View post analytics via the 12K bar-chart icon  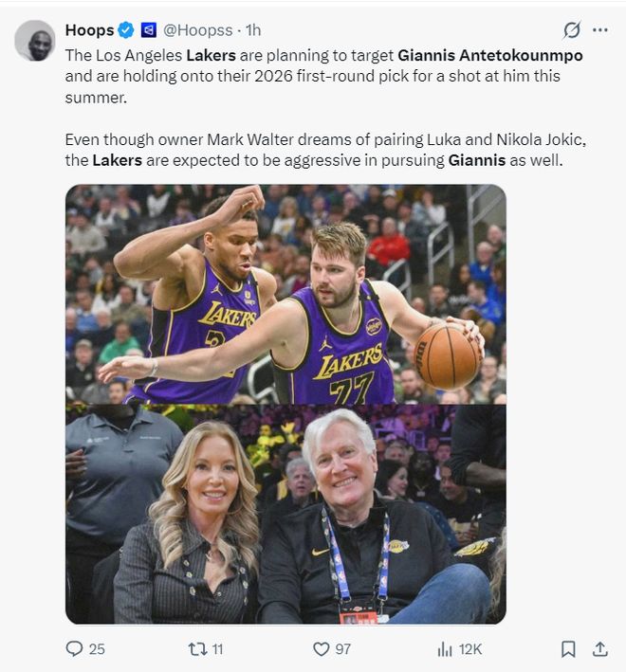(445, 648)
